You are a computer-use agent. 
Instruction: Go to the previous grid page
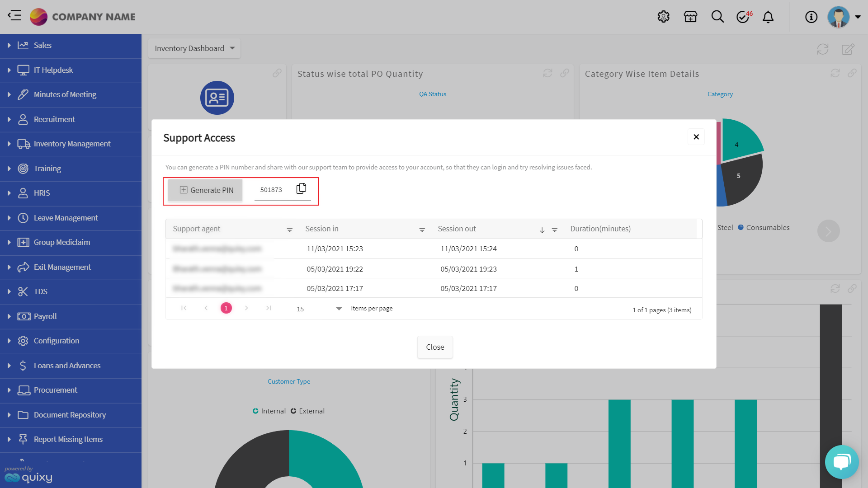pos(206,308)
